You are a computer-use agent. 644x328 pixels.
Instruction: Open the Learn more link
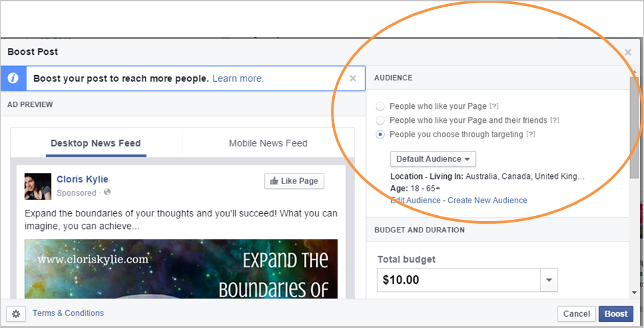(x=238, y=79)
